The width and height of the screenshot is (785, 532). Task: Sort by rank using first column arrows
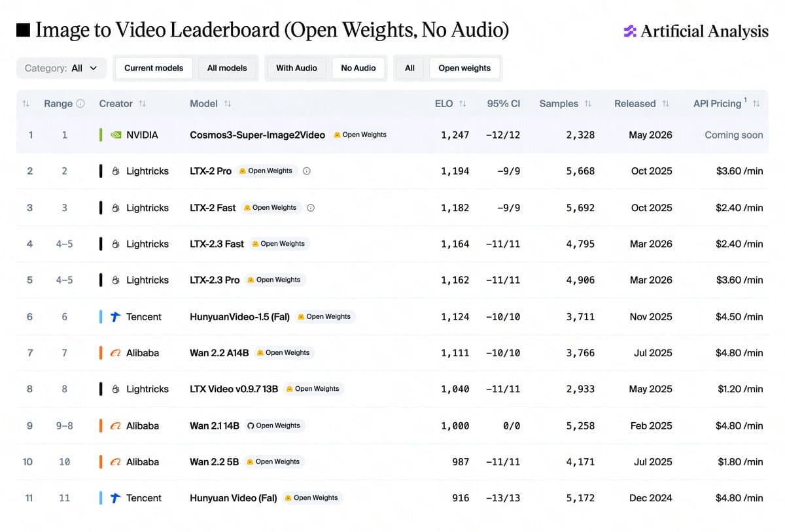[26, 104]
